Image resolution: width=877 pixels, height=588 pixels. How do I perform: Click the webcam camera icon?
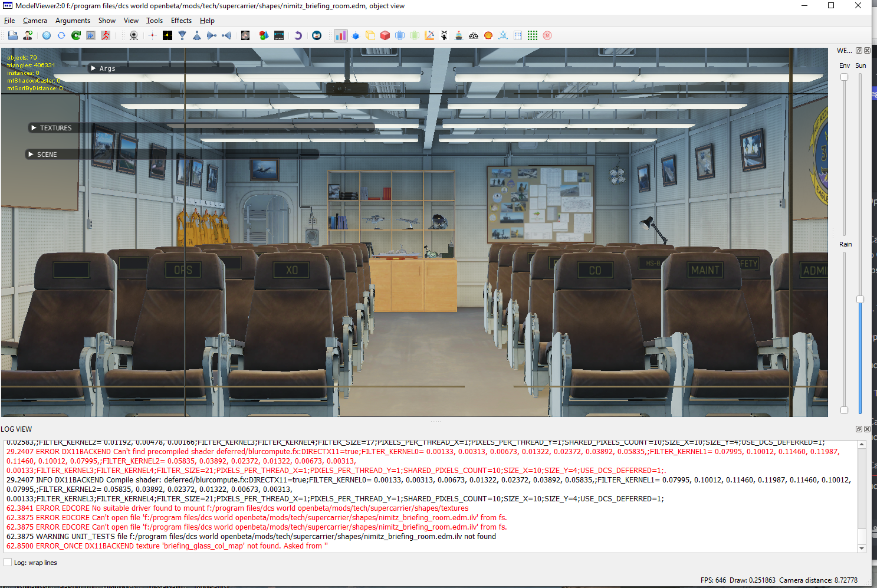click(x=134, y=35)
